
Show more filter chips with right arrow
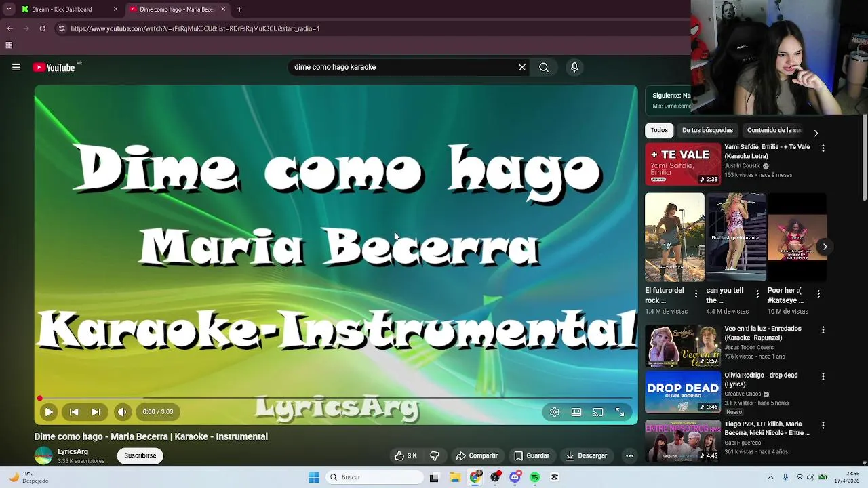(x=816, y=133)
